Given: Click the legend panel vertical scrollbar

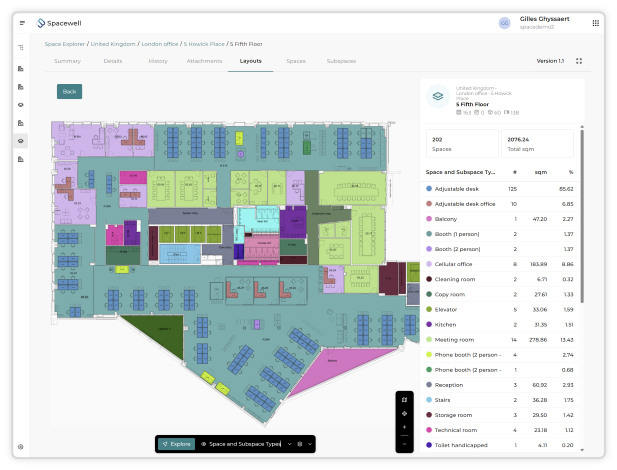Looking at the screenshot, I should point(582,216).
